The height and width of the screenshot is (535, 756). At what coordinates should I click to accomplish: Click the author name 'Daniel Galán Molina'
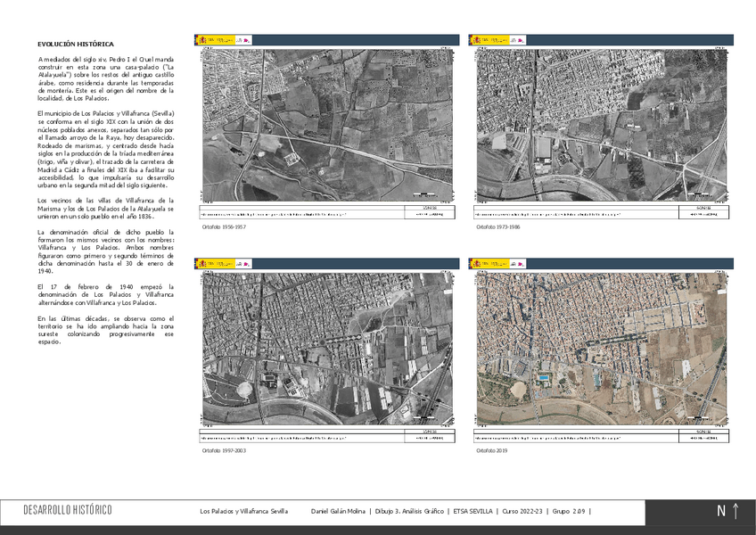(x=340, y=511)
